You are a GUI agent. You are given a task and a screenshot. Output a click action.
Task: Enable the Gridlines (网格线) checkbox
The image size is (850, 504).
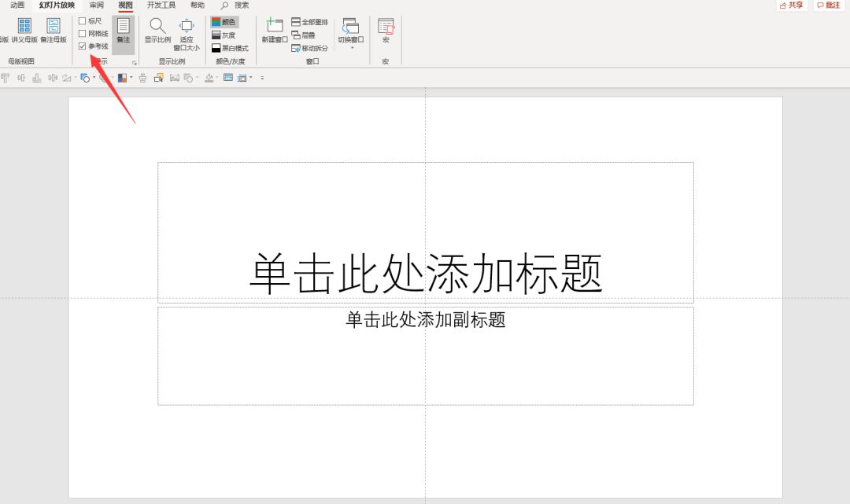tap(83, 34)
